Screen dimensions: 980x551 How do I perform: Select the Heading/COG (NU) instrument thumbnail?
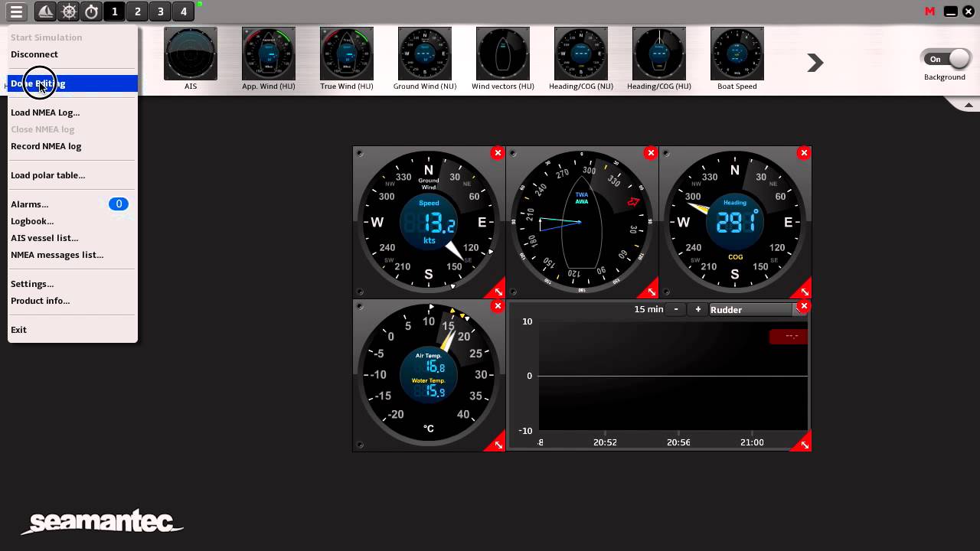tap(581, 54)
